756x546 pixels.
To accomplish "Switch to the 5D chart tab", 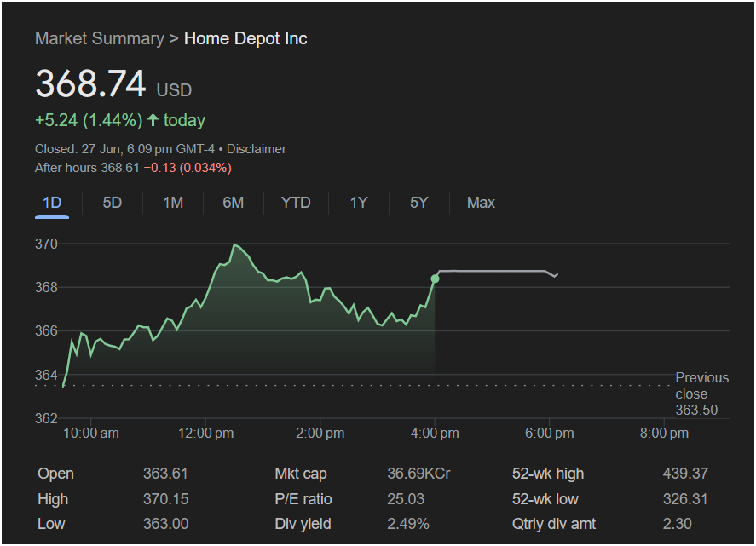I will coord(113,203).
